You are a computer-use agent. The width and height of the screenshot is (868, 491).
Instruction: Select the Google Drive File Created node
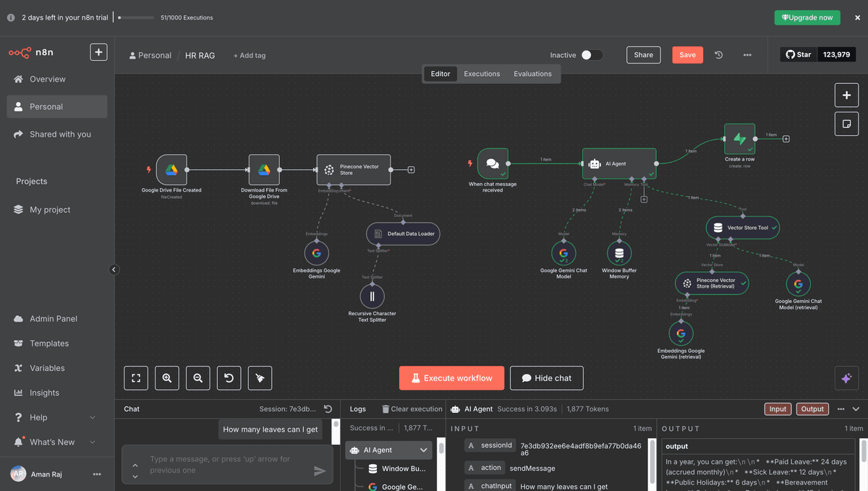click(171, 170)
